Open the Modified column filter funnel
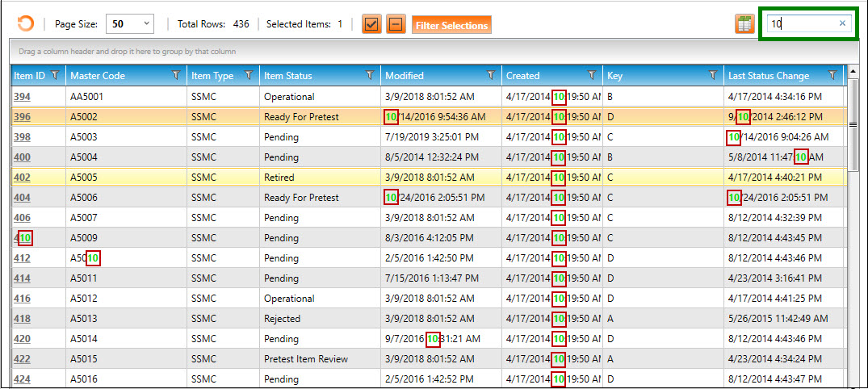 click(x=491, y=76)
